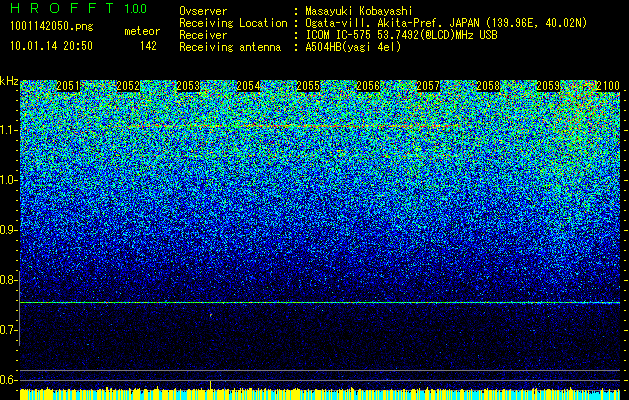Click the 0.9 frequency axis label
Screen dimensions: 629x400
9,230
